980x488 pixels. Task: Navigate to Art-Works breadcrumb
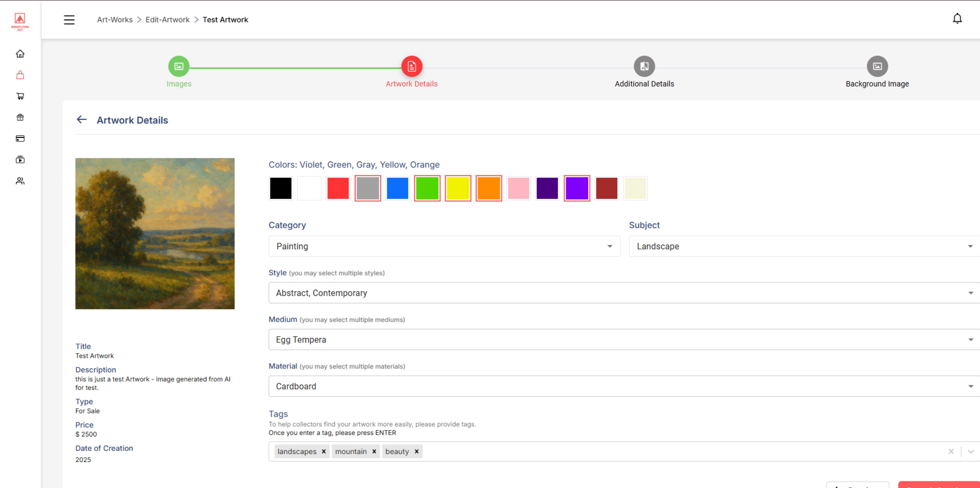tap(115, 20)
